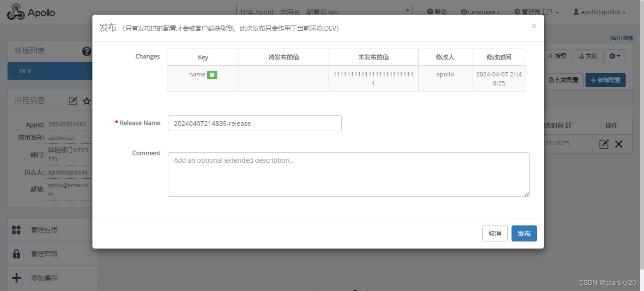The image size is (644, 291).
Task: Click the green 新 badge next to name
Action: pos(212,75)
